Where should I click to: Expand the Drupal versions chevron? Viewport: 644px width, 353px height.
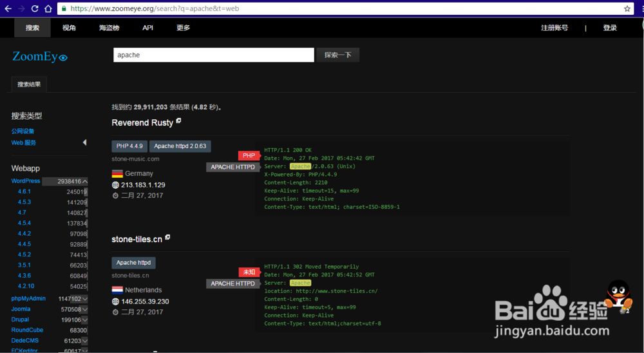pos(84,320)
